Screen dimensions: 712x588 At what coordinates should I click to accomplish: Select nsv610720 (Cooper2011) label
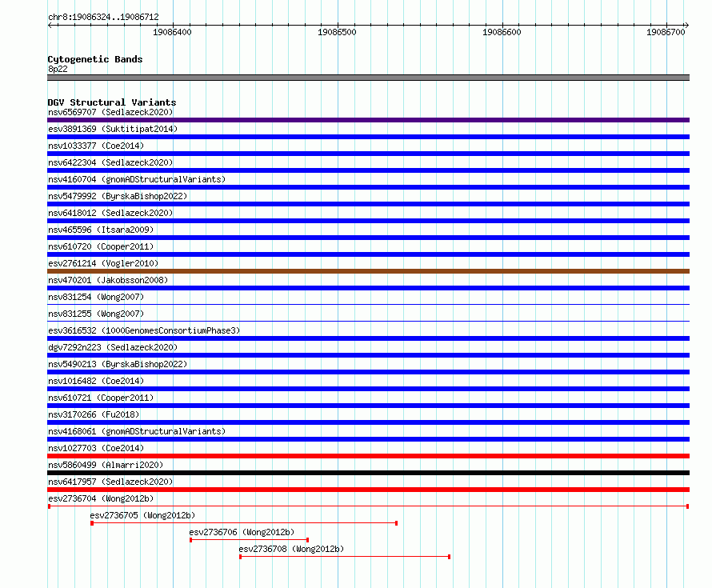[x=101, y=246]
